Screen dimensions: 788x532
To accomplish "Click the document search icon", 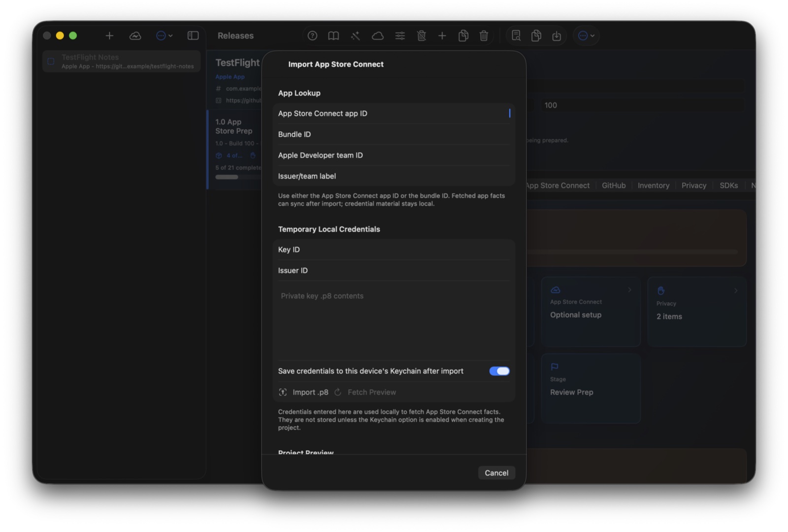I will pyautogui.click(x=516, y=35).
